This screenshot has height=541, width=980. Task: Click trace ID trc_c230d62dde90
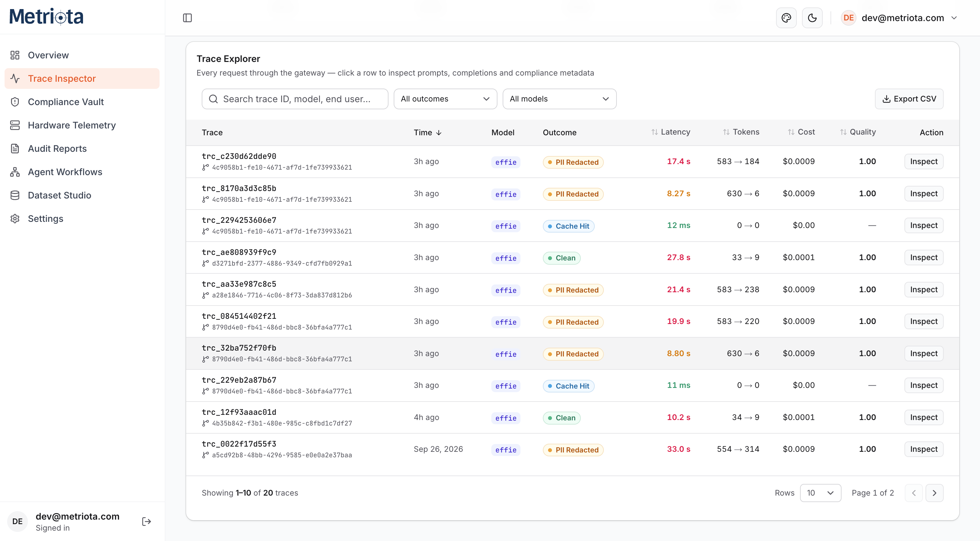pos(239,156)
